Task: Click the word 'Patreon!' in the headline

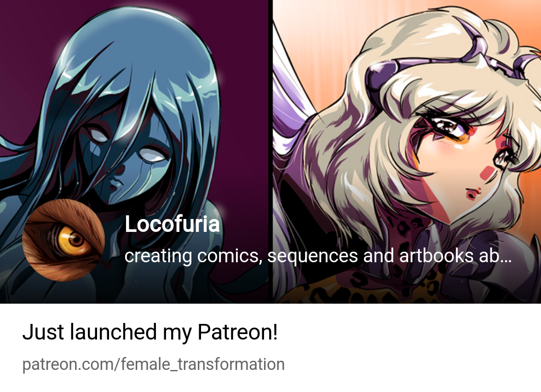Action: [238, 332]
